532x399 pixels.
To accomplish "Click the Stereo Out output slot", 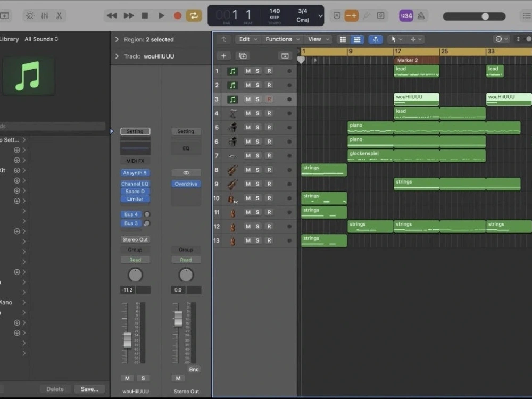I will coord(135,239).
